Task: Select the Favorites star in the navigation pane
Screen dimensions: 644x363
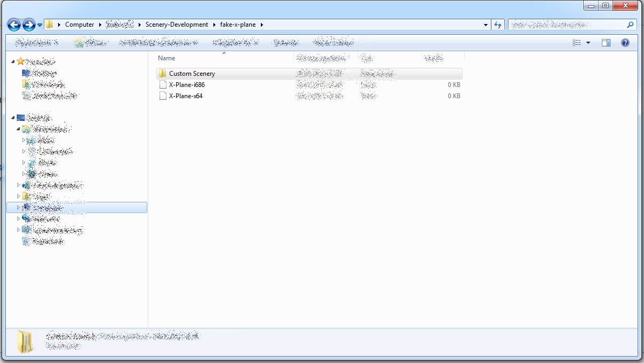Action: pyautogui.click(x=21, y=61)
